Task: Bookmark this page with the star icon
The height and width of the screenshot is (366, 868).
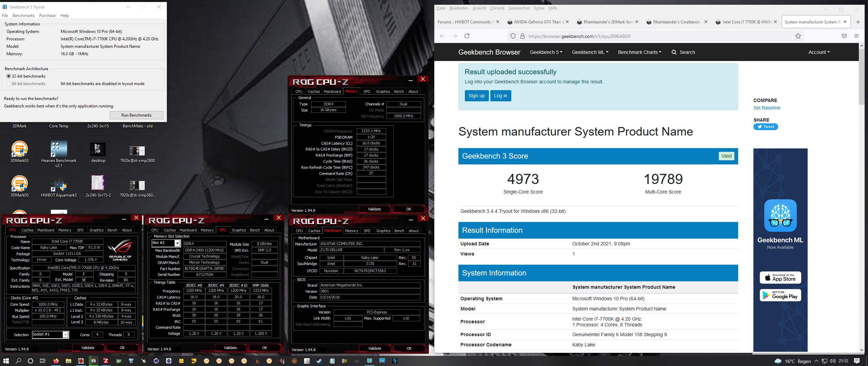Action: (798, 36)
